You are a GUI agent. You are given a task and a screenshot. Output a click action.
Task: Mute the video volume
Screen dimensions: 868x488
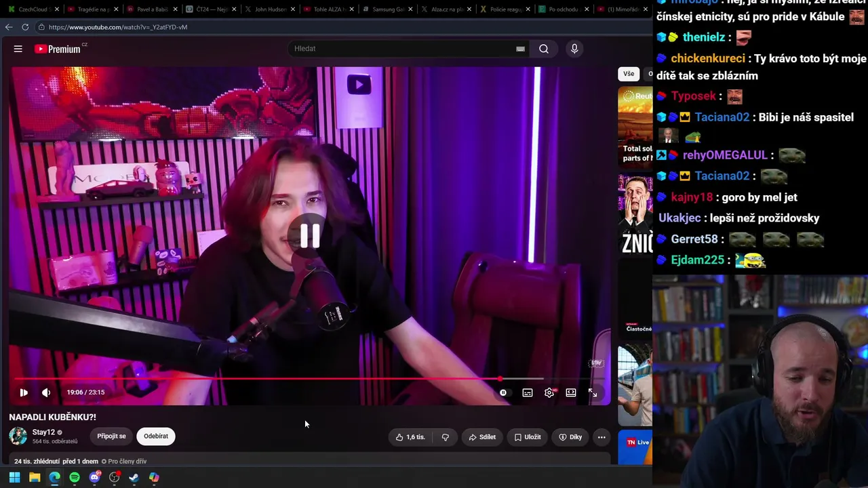(x=46, y=392)
